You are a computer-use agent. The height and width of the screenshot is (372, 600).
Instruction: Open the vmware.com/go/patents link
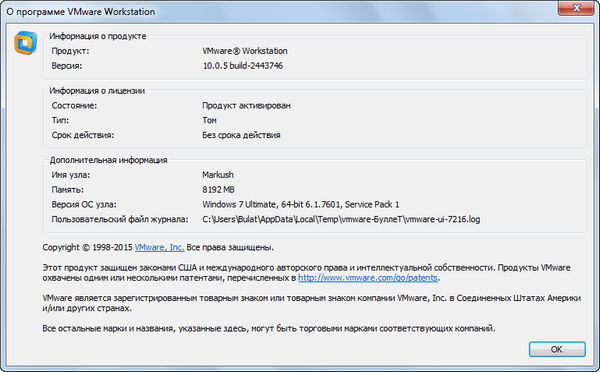pos(367,278)
